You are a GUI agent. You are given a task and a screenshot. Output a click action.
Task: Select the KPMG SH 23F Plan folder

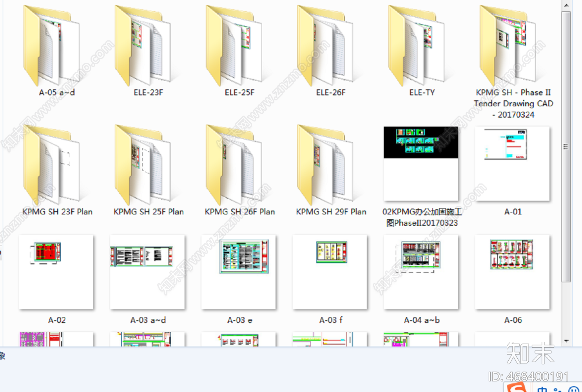[x=51, y=165]
